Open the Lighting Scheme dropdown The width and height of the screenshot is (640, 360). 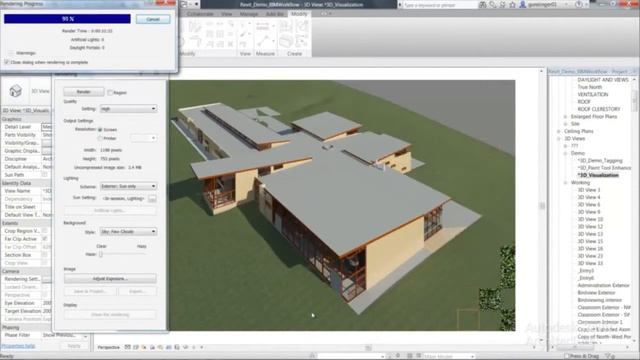pos(128,186)
